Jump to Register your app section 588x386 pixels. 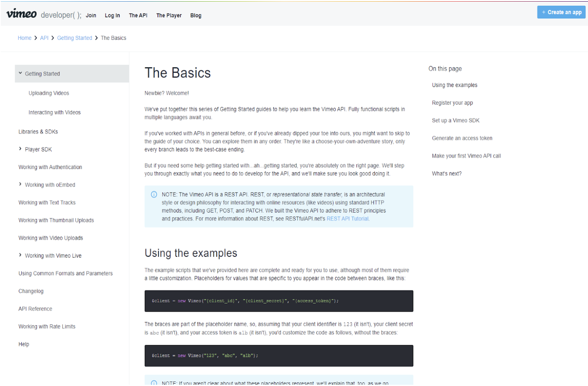pos(452,103)
